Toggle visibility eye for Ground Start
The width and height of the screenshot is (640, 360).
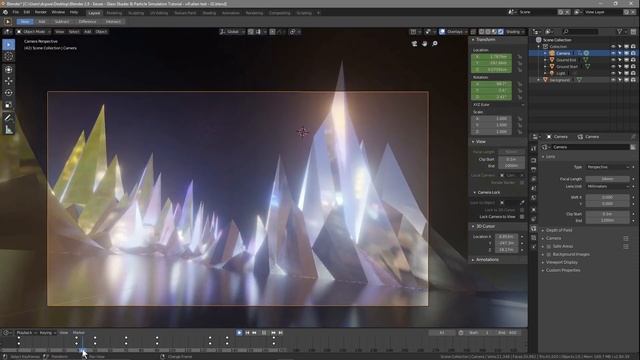[613, 67]
